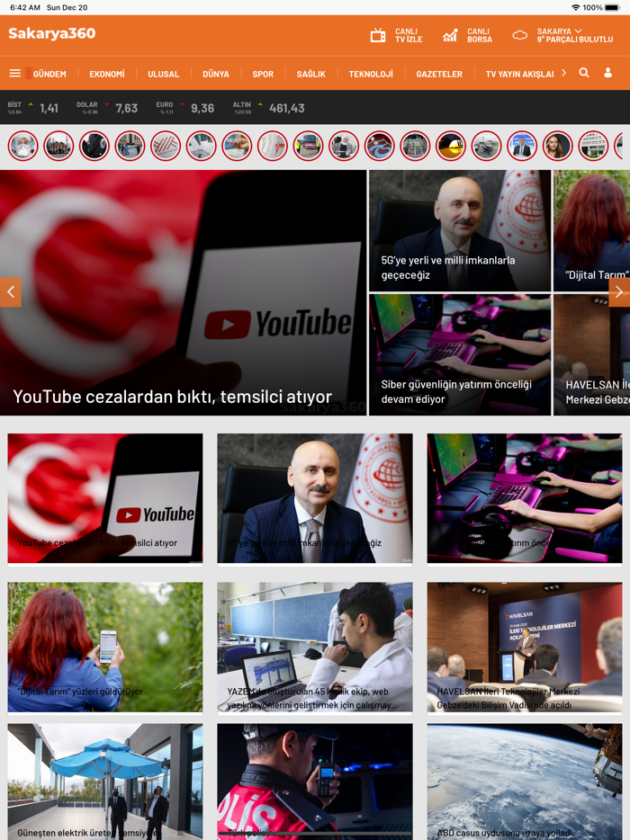Tap the search magnifier icon
The width and height of the screenshot is (630, 840).
click(584, 73)
